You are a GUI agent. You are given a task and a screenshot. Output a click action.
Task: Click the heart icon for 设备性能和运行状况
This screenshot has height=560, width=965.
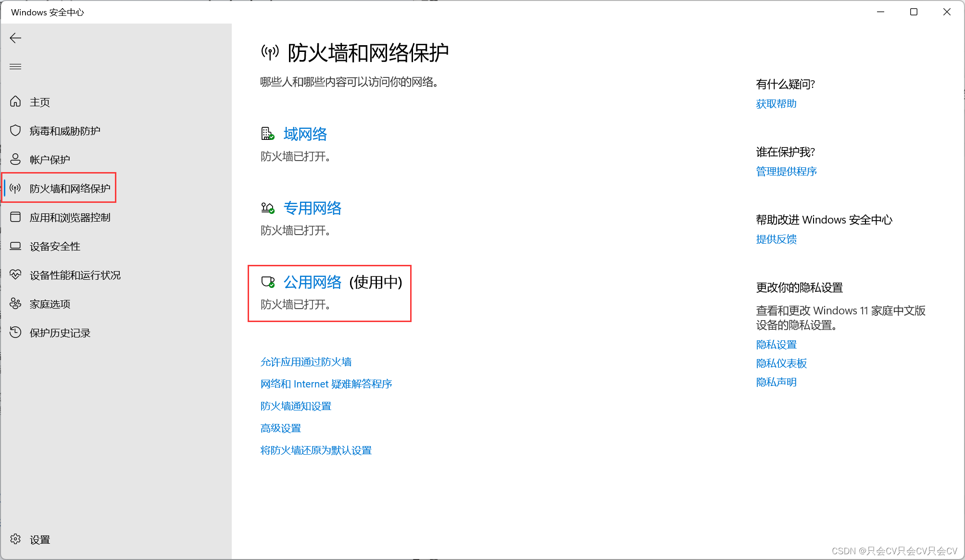pos(15,274)
